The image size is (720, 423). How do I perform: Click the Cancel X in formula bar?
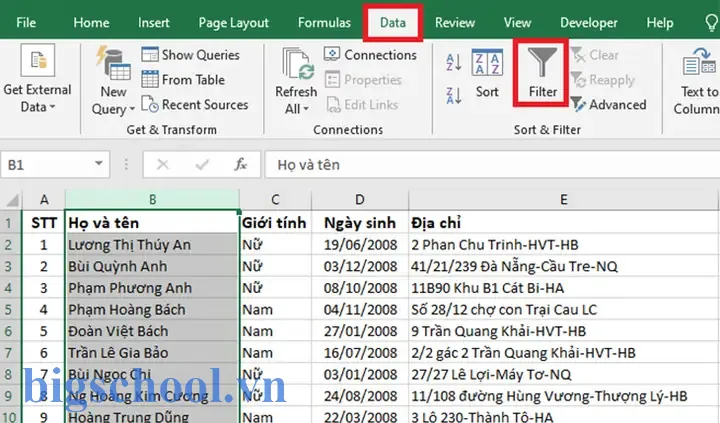163,164
